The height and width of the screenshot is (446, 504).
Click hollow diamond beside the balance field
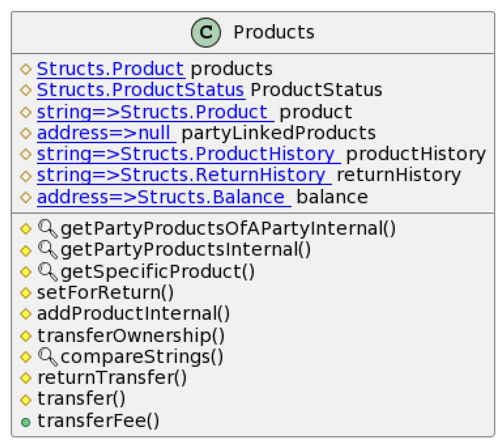[26, 197]
